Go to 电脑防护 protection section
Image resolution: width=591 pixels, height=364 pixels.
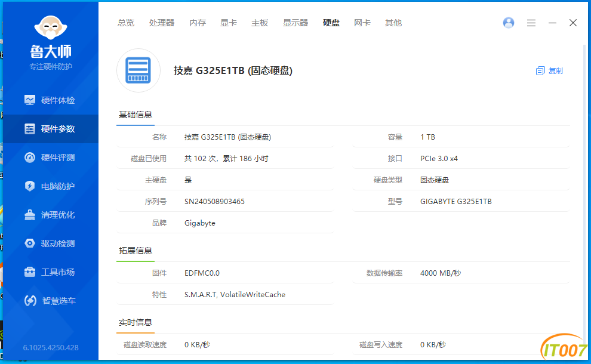pos(50,186)
